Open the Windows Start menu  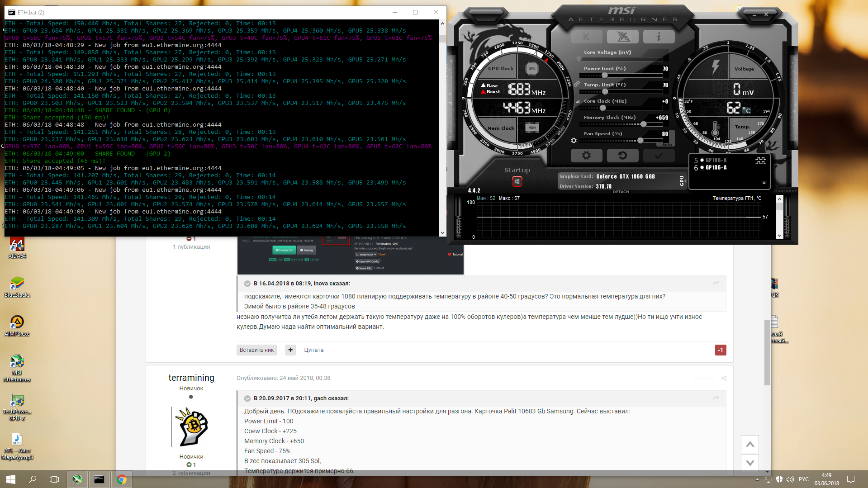[x=11, y=479]
